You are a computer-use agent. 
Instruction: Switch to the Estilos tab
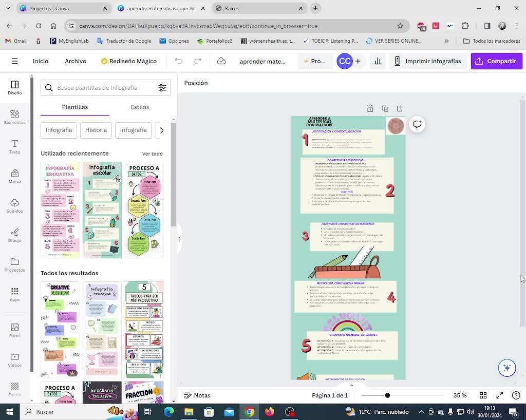(x=140, y=107)
